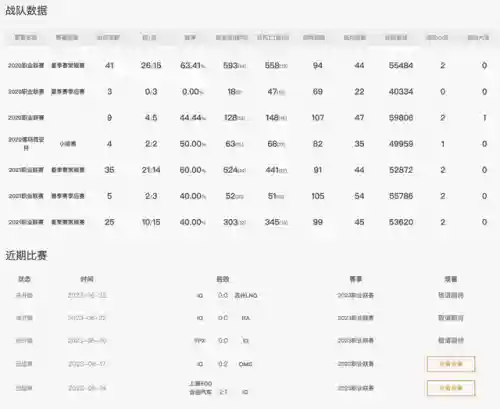
Task: Select the 4/5 win-loss record
Action: (151, 118)
